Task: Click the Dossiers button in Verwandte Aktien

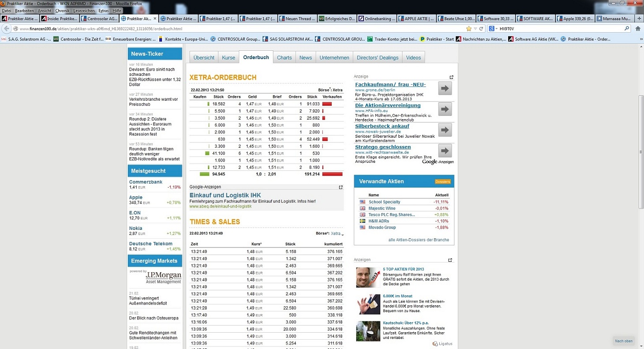Action: [x=443, y=182]
